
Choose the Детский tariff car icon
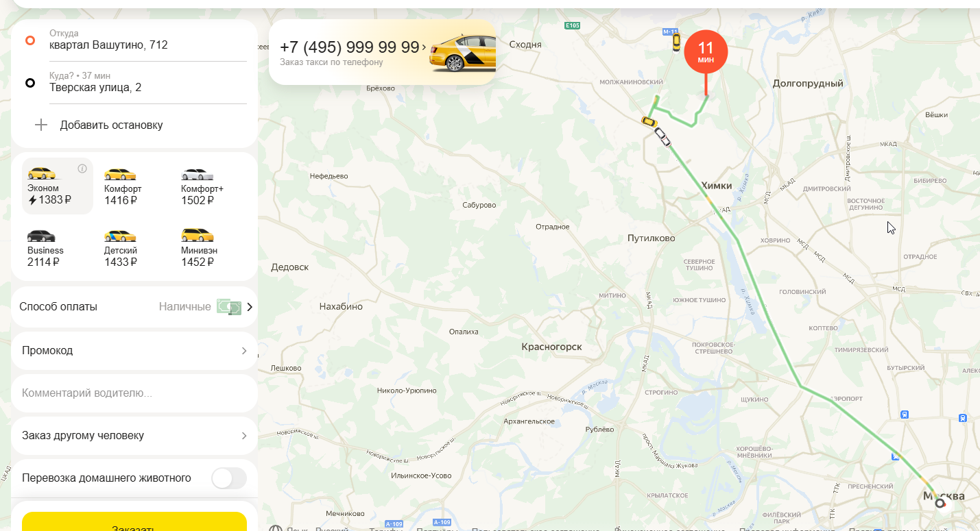coord(120,235)
